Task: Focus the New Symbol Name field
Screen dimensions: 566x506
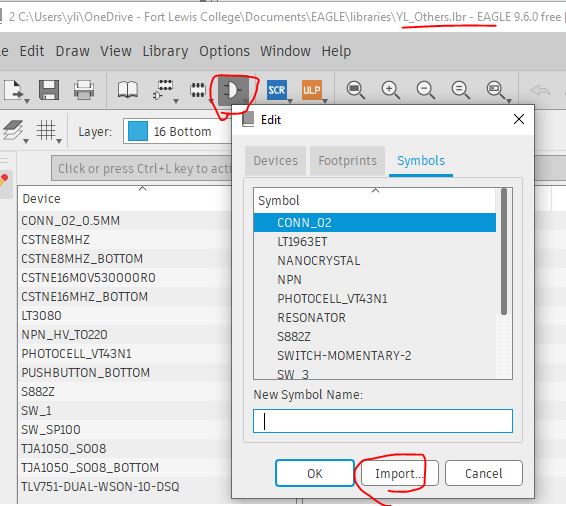Action: point(383,421)
